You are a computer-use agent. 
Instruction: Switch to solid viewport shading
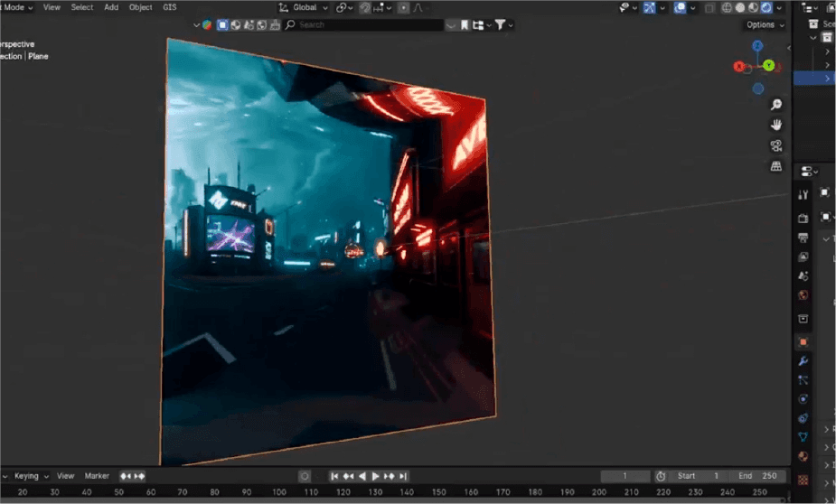pyautogui.click(x=740, y=7)
